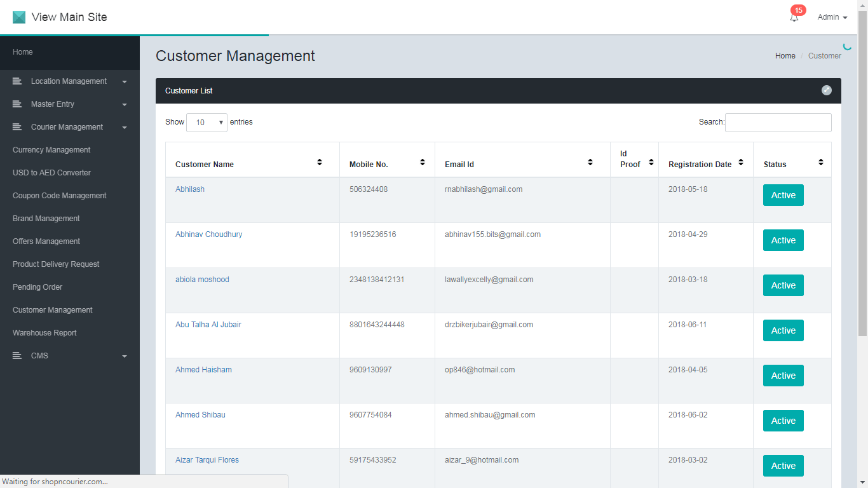Toggle Active status for Abhinav Choudhury
868x488 pixels.
tap(783, 240)
